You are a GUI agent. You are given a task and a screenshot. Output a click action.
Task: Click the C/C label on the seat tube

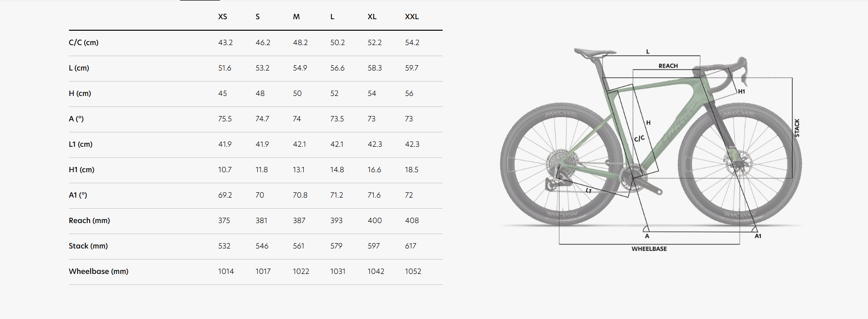[x=640, y=139]
